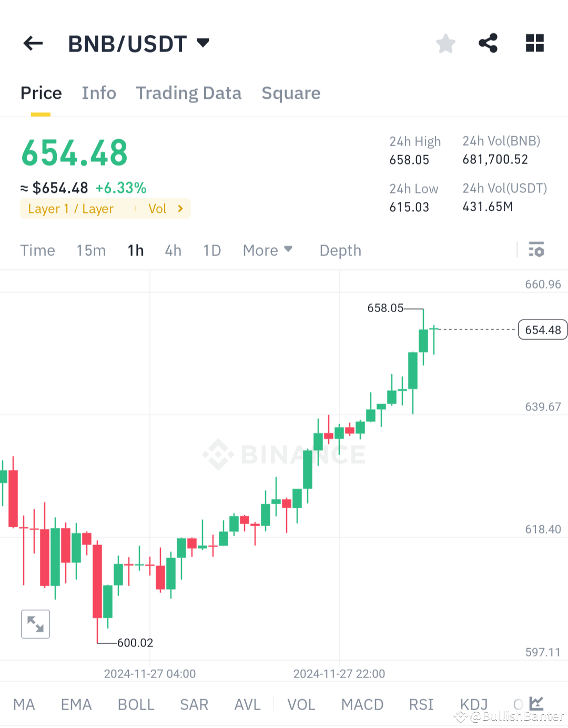The width and height of the screenshot is (568, 728).
Task: Expand chart to fullscreen with arrows icon
Action: tap(35, 624)
